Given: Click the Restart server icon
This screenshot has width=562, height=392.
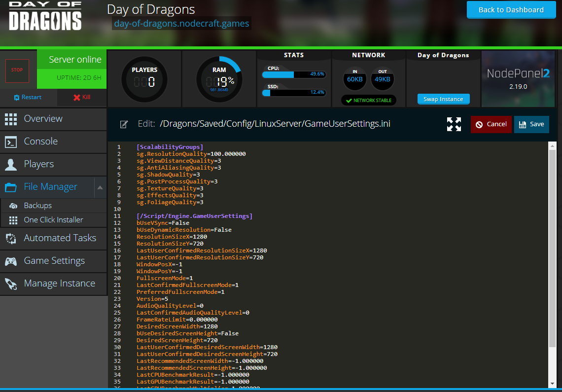Looking at the screenshot, I should click(x=17, y=97).
